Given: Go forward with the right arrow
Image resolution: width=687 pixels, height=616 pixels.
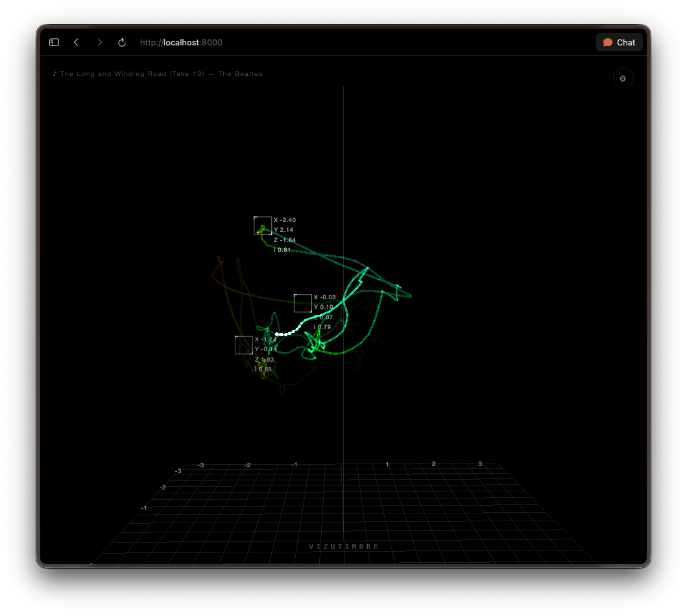Looking at the screenshot, I should pyautogui.click(x=99, y=43).
